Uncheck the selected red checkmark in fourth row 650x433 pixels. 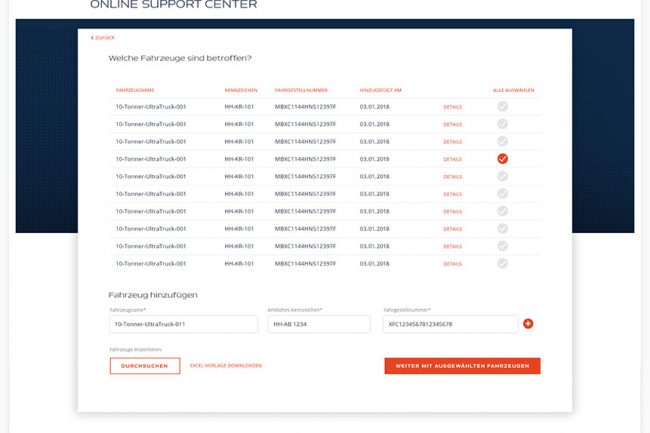point(502,159)
